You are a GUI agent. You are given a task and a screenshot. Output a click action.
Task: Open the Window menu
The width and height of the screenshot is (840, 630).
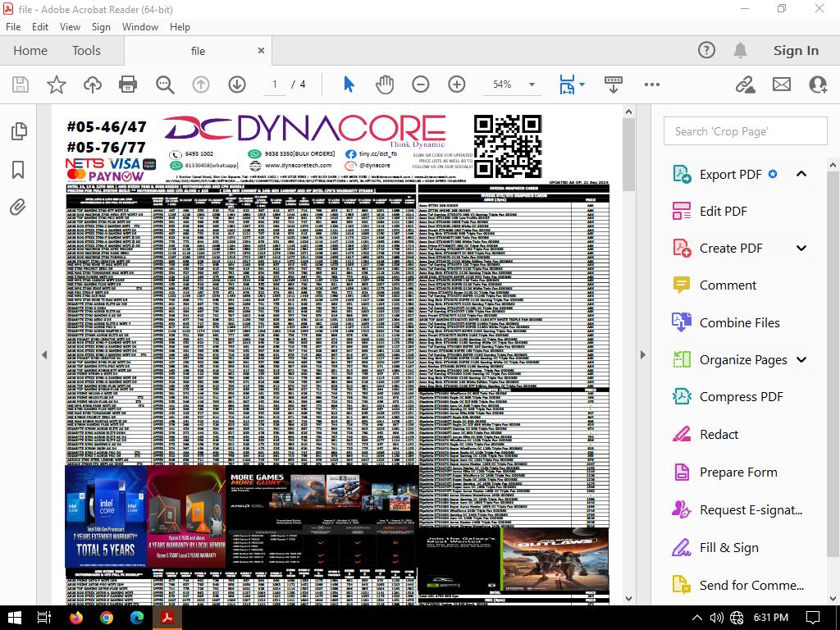click(140, 26)
